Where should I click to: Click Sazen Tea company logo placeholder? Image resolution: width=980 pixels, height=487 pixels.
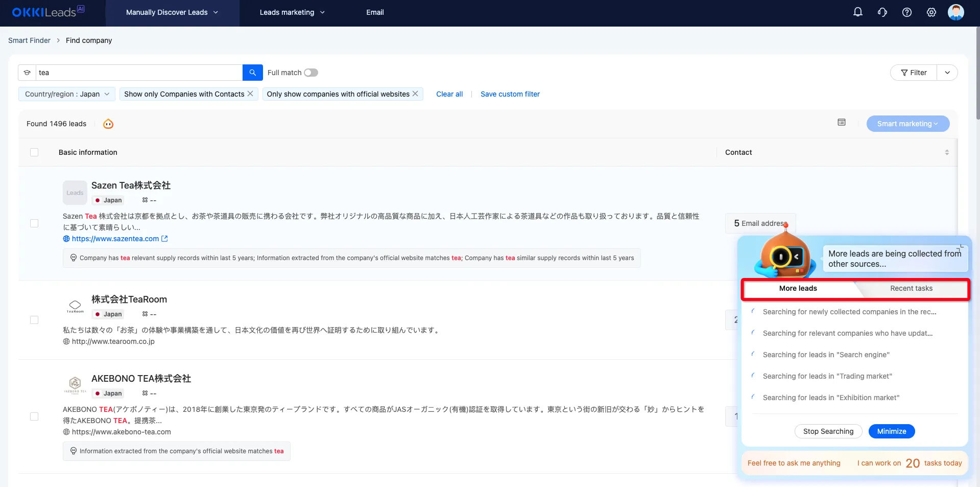click(x=75, y=193)
